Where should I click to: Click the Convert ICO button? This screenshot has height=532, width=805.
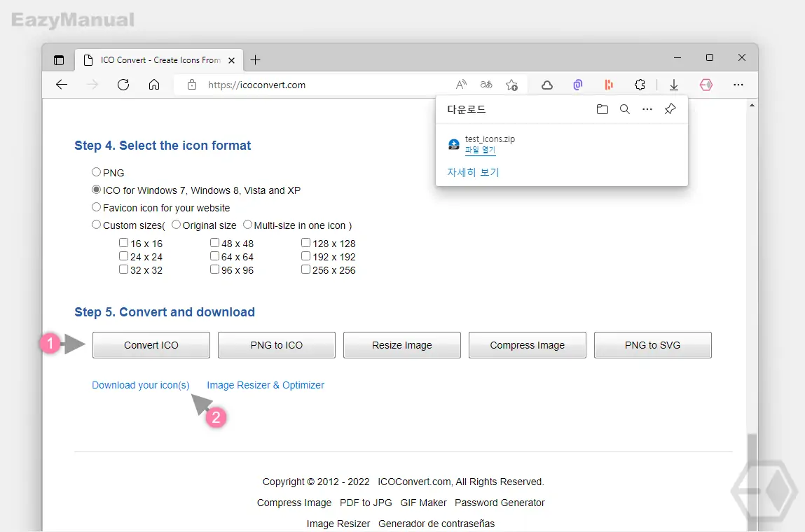[151, 345]
